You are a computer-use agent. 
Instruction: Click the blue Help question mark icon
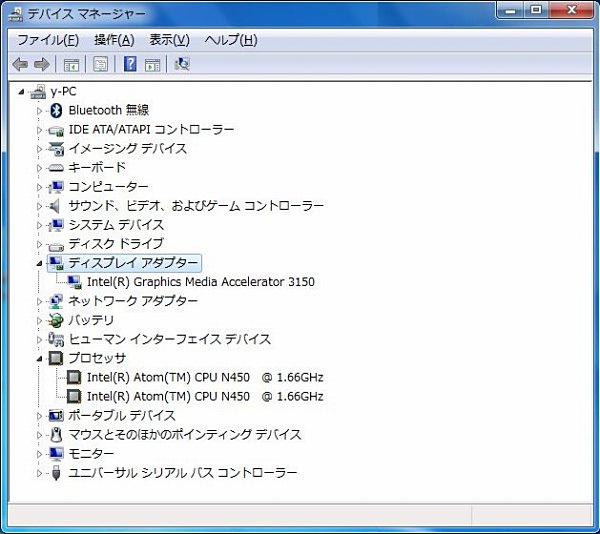(130, 65)
